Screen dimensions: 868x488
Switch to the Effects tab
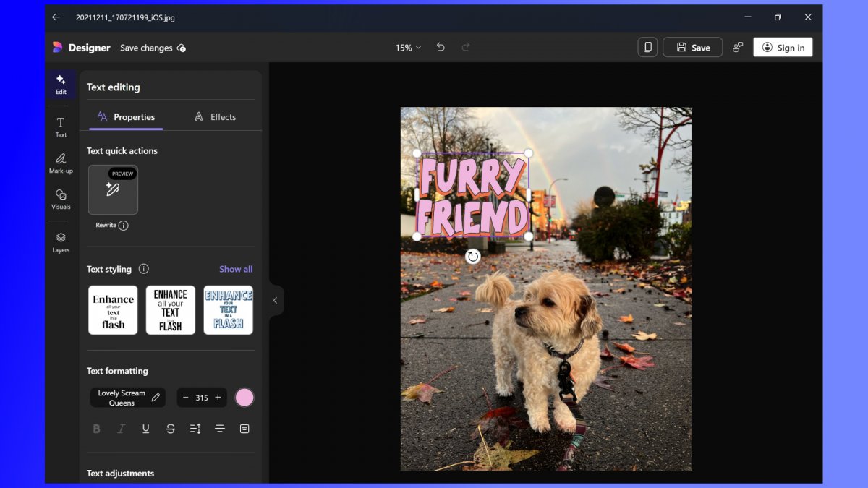click(x=215, y=117)
